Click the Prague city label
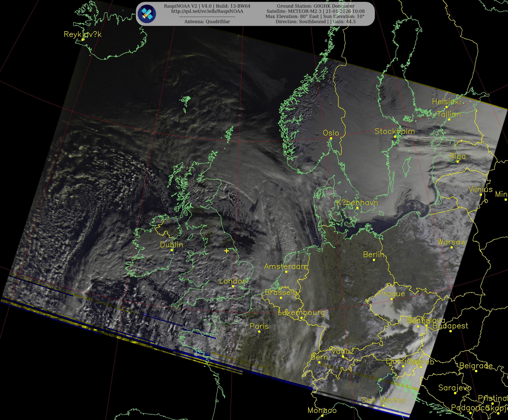Image resolution: width=508 pixels, height=420 pixels. [x=391, y=294]
